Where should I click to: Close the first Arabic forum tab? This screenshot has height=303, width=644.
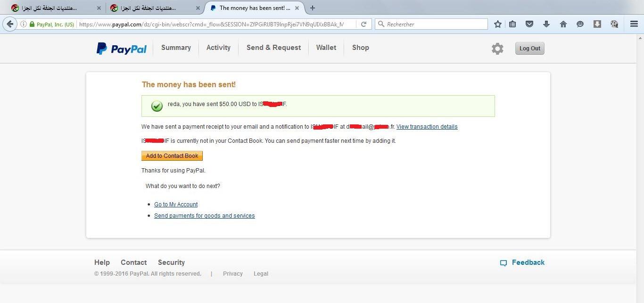pyautogui.click(x=99, y=8)
